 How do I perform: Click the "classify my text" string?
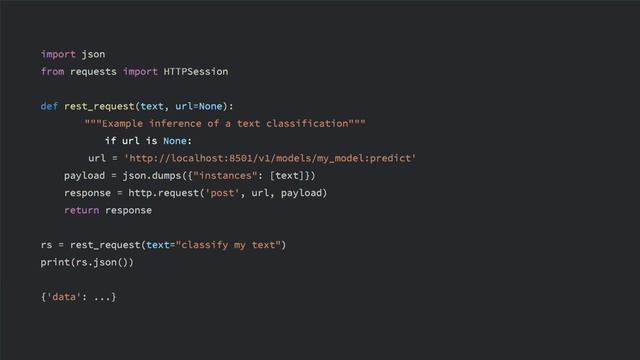coord(228,245)
